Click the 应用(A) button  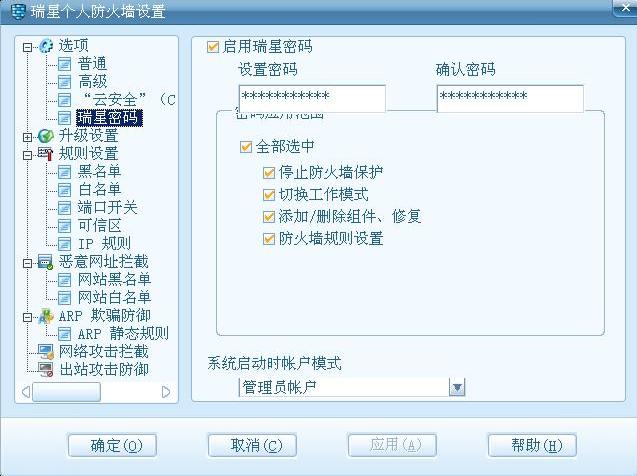(x=392, y=446)
